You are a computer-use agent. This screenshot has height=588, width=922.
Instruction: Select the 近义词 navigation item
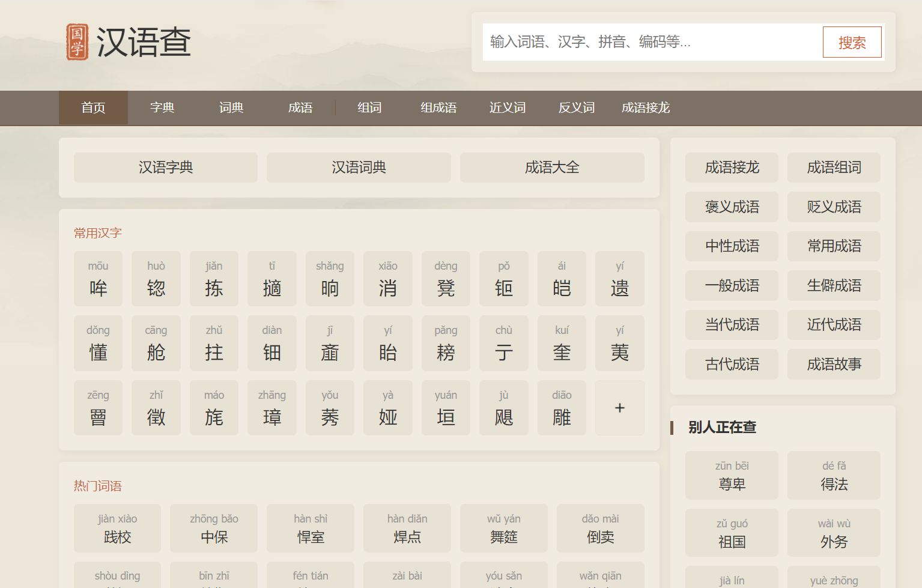click(x=507, y=108)
